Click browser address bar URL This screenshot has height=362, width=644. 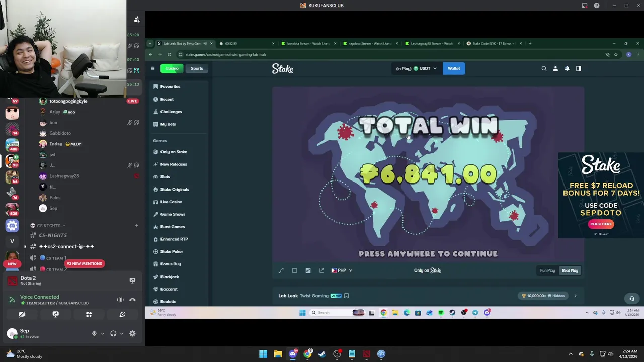(225, 54)
